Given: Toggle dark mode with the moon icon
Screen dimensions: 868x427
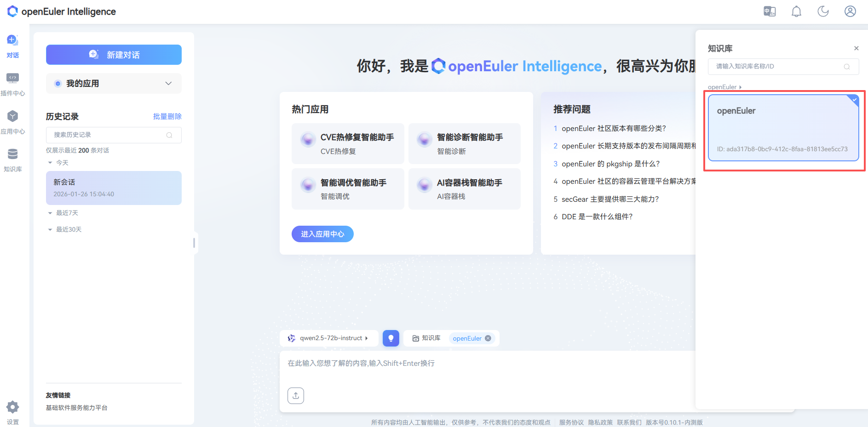Looking at the screenshot, I should point(823,11).
